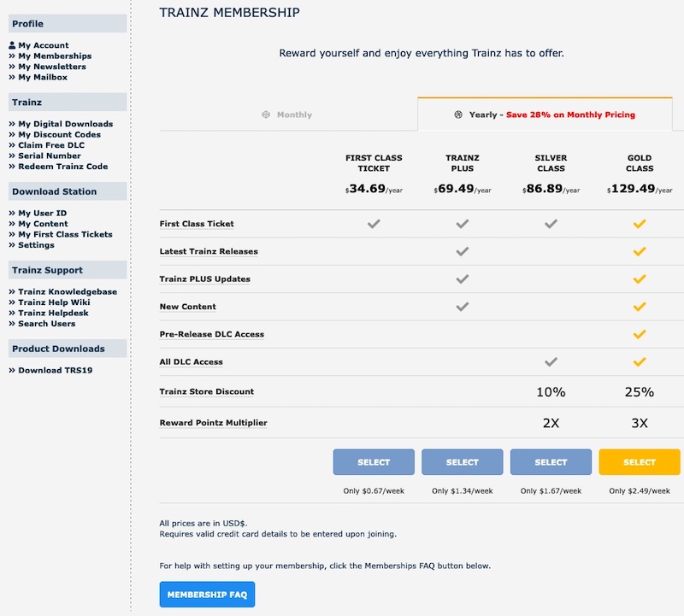Viewport: 684px width, 616px height.
Task: Click the My Account person icon
Action: click(x=12, y=45)
